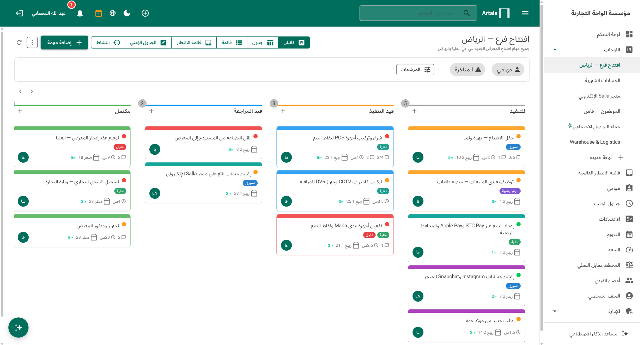
Task: Toggle subtask checkbox 2/4 on POS card
Action: (387, 157)
